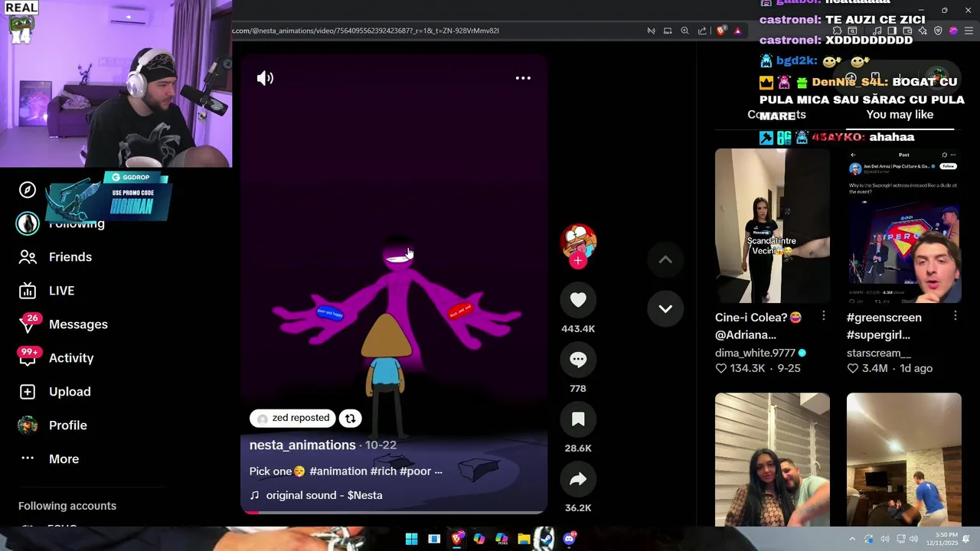The height and width of the screenshot is (551, 980).
Task: Expand the truncated video caption
Action: pos(438,471)
